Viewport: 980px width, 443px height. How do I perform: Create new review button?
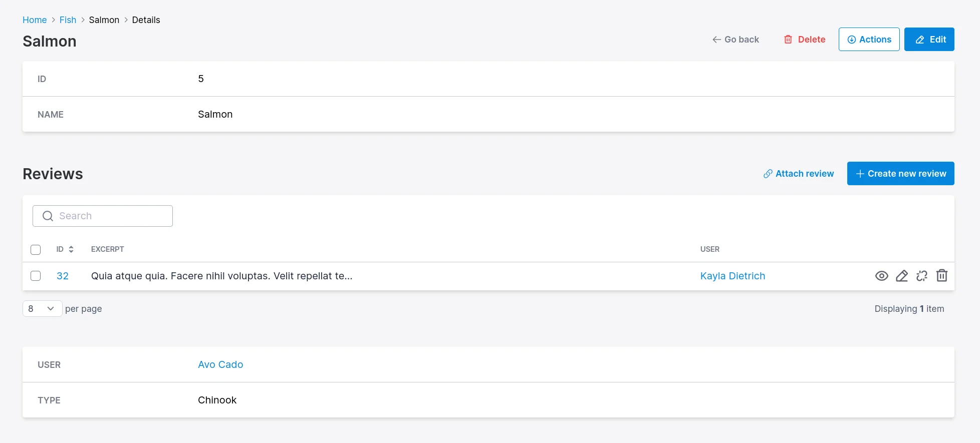click(x=900, y=174)
